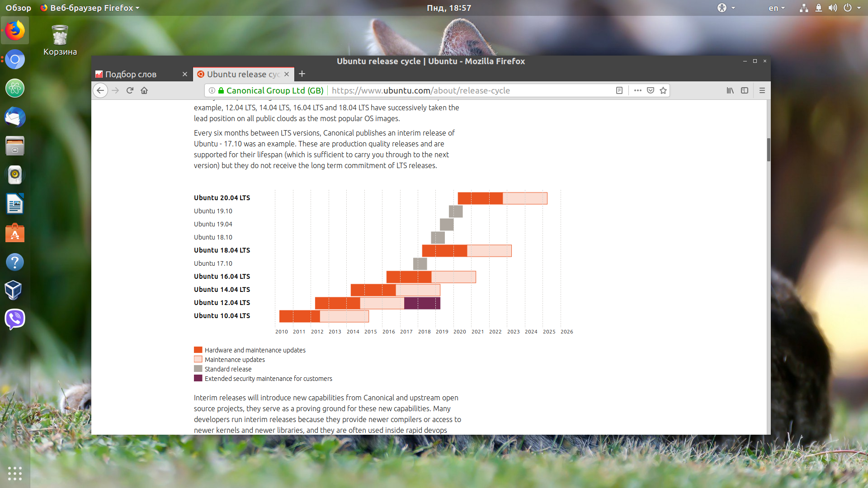Click the gray Ubuntu 19.04 release bar
Screen dimensions: 868x488
tap(447, 225)
